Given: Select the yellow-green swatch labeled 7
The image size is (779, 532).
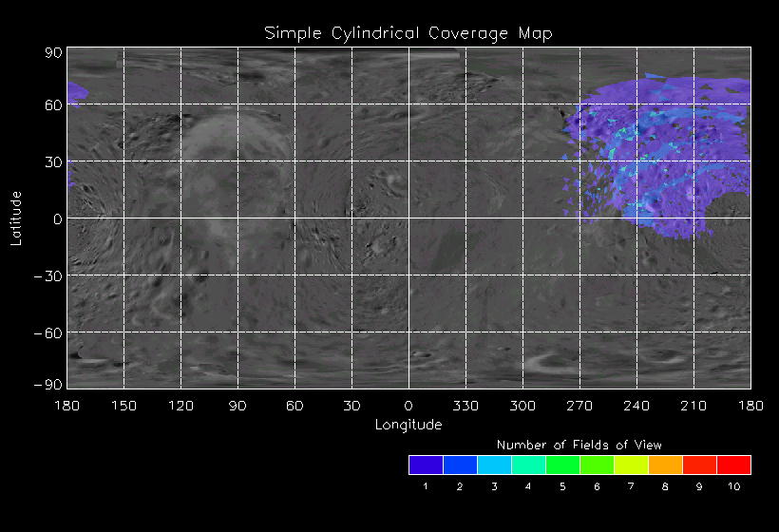Looking at the screenshot, I should click(x=632, y=465).
